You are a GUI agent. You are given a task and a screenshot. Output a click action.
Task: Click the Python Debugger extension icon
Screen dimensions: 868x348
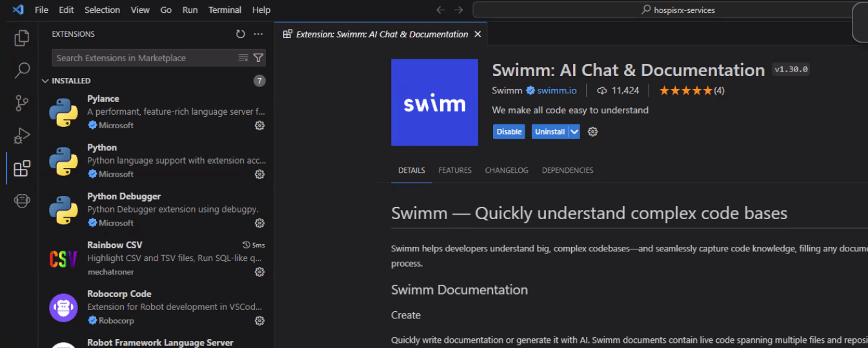point(63,209)
